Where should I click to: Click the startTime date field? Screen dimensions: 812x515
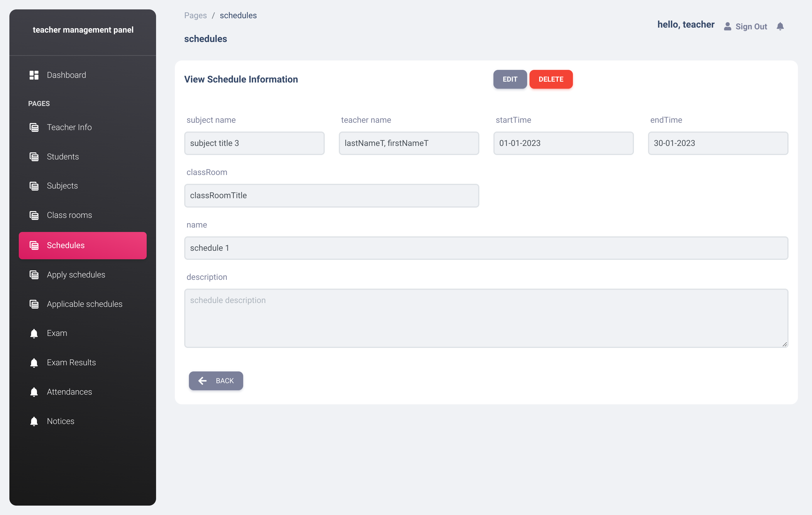[x=563, y=143]
